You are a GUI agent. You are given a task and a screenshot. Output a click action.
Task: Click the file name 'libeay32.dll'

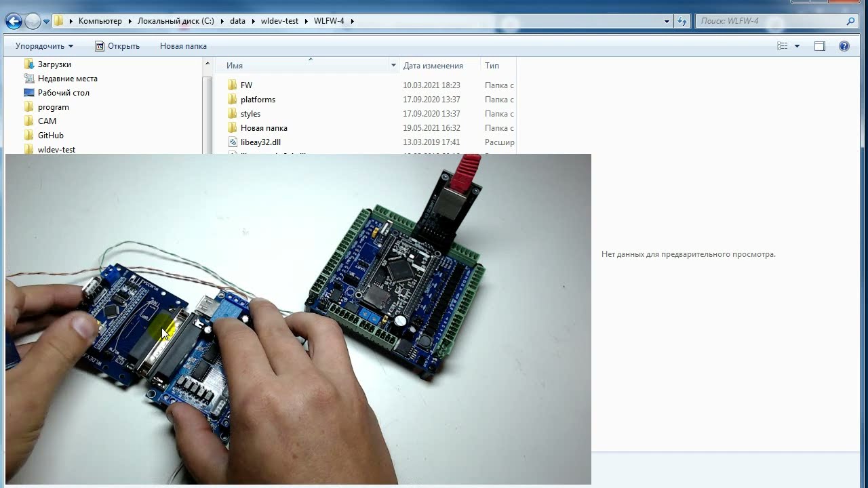(x=260, y=142)
